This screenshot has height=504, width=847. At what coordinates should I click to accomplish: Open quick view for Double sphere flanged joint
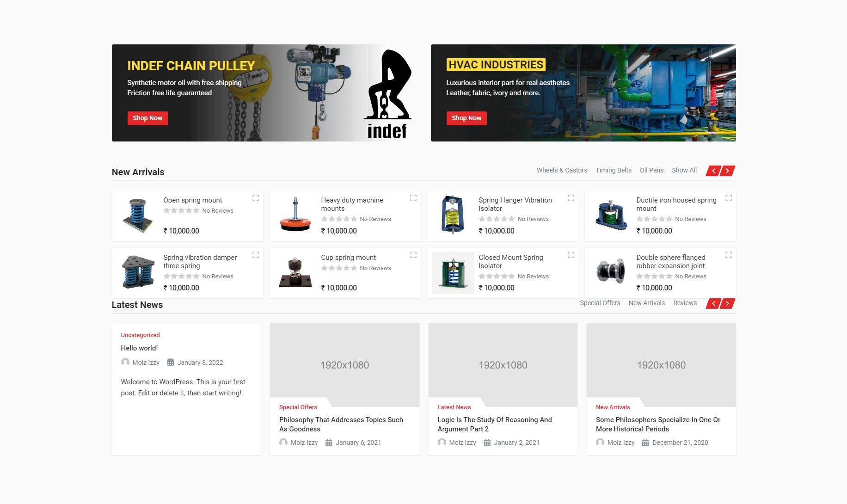(x=729, y=255)
